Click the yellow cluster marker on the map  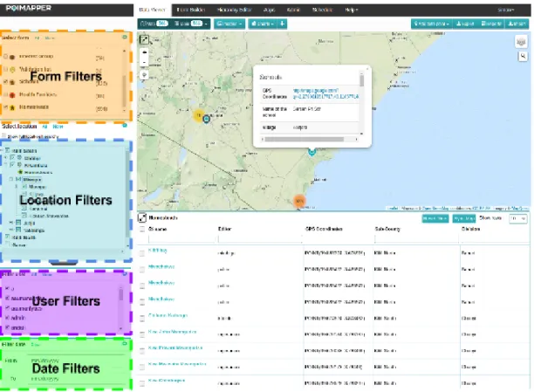tap(198, 115)
